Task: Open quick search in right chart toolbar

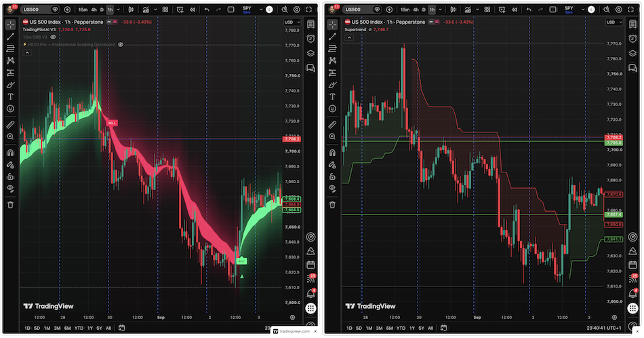Action: click(607, 10)
